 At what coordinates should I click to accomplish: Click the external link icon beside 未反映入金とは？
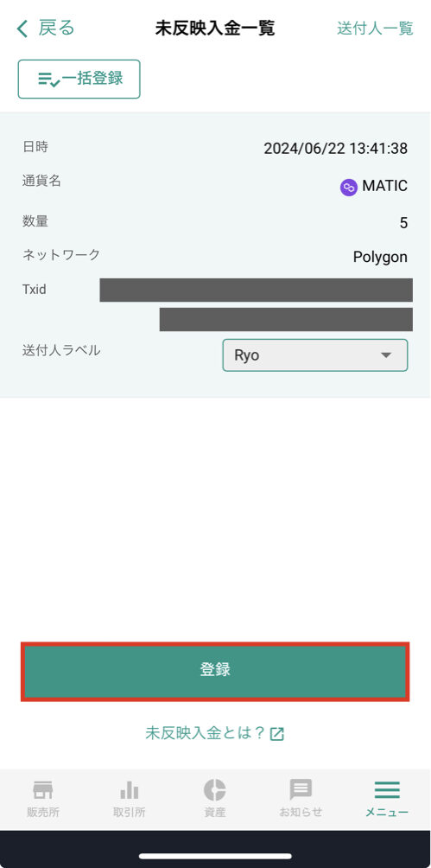[x=276, y=735]
